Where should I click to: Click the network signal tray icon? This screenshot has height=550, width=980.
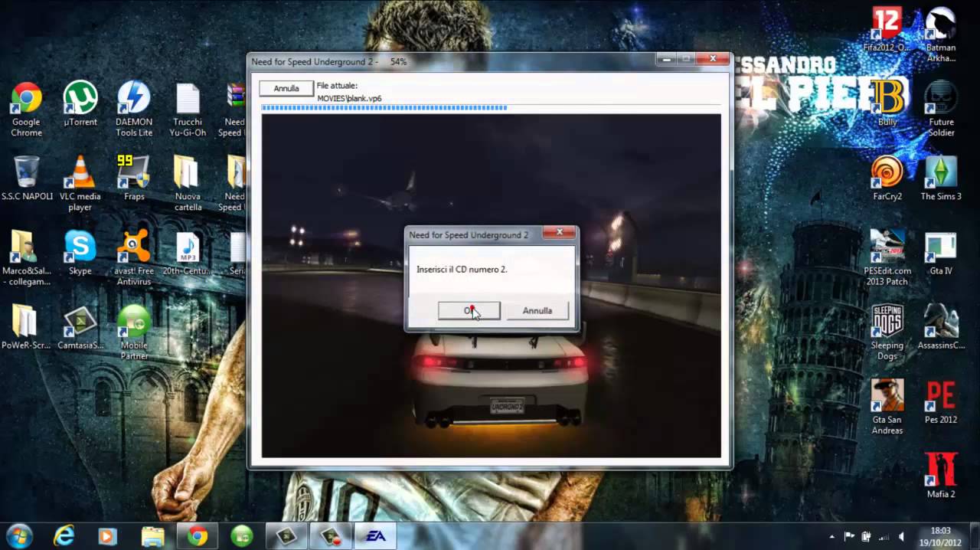884,536
